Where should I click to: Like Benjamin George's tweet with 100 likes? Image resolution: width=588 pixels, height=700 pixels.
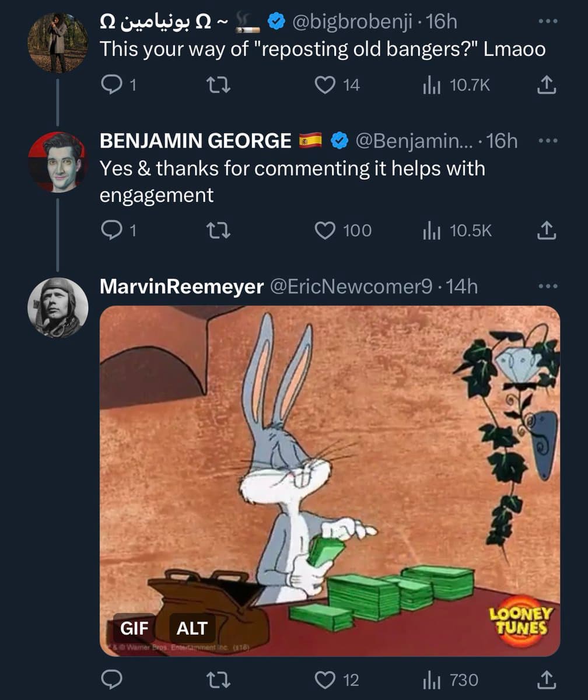click(x=324, y=231)
